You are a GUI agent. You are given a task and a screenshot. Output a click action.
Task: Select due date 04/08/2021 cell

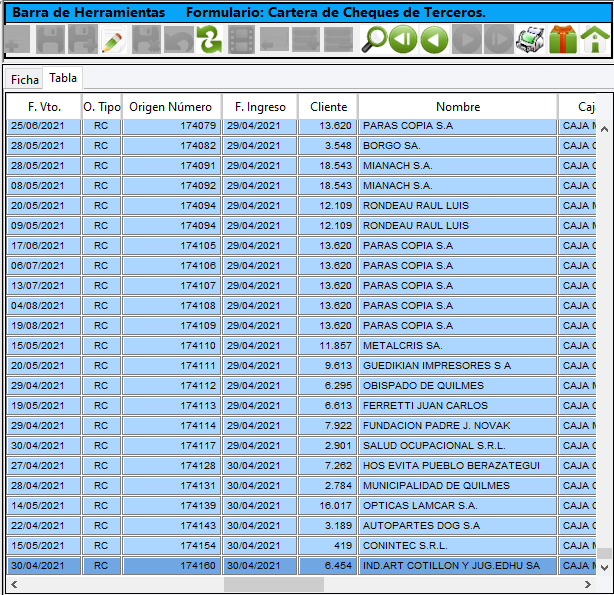tap(43, 306)
